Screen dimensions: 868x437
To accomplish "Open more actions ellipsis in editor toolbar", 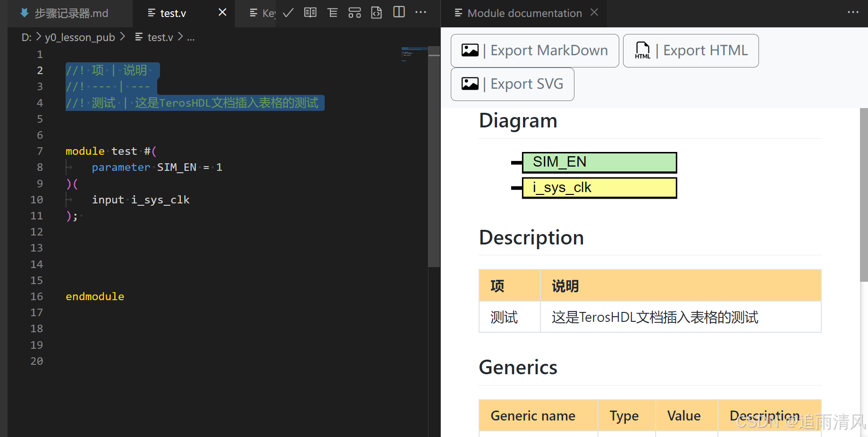I will (421, 13).
